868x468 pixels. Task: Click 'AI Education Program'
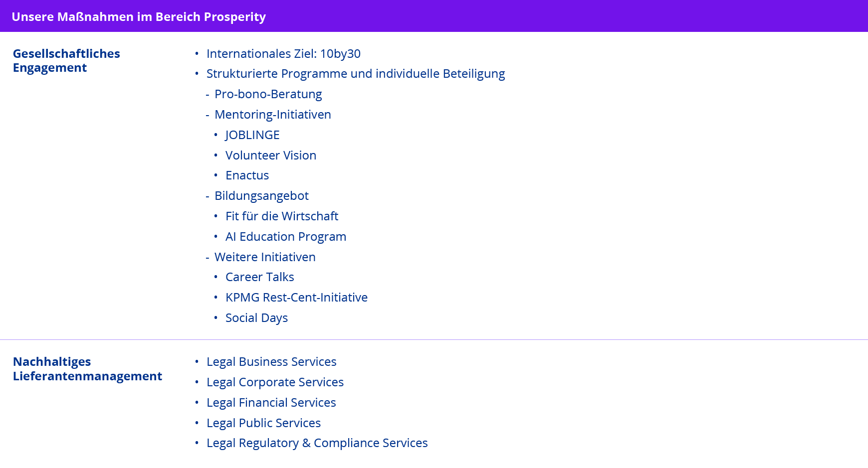coord(285,237)
